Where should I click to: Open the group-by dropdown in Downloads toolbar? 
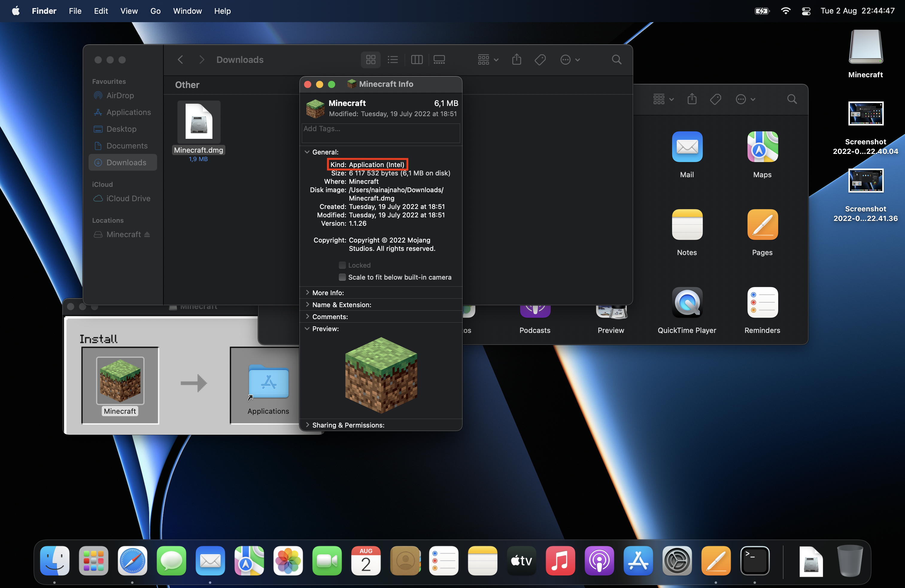488,60
